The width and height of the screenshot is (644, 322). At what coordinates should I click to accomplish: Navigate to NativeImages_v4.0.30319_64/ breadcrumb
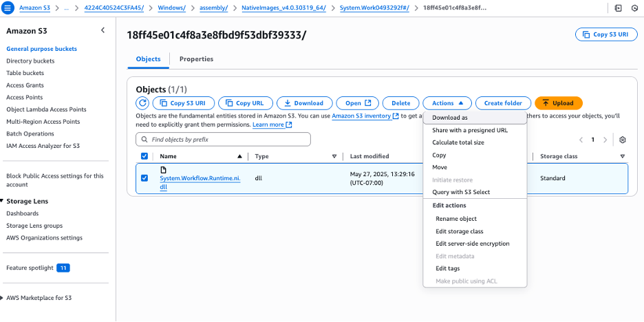point(283,8)
